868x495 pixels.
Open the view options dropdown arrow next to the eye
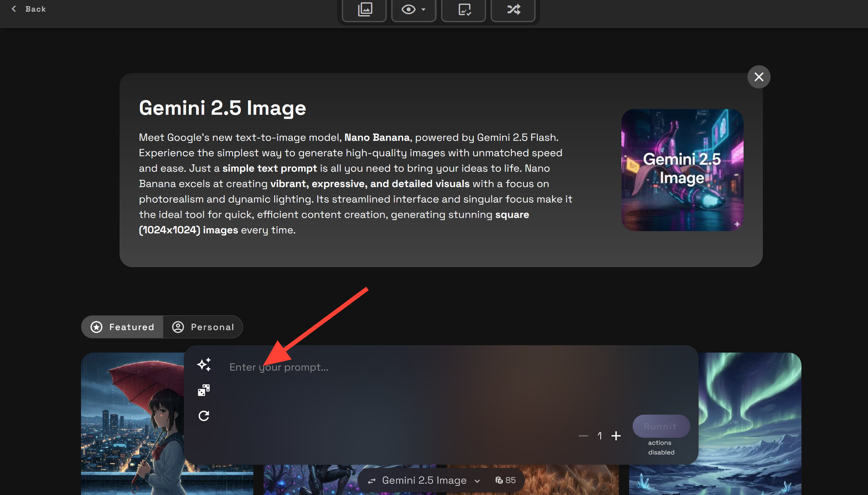pyautogui.click(x=423, y=10)
